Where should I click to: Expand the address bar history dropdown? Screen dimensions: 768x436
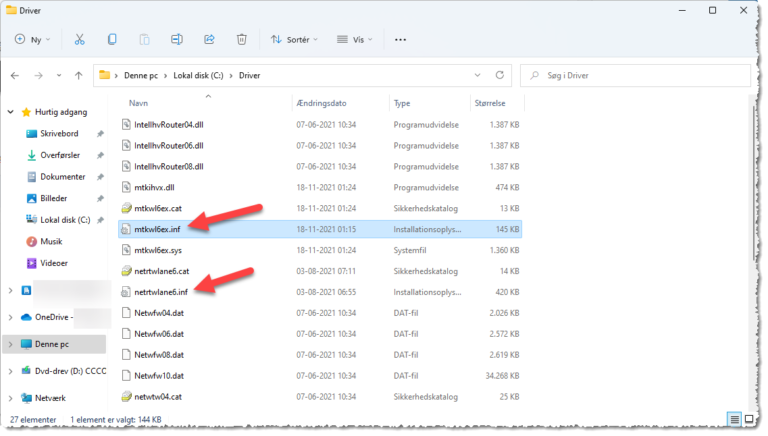(477, 75)
